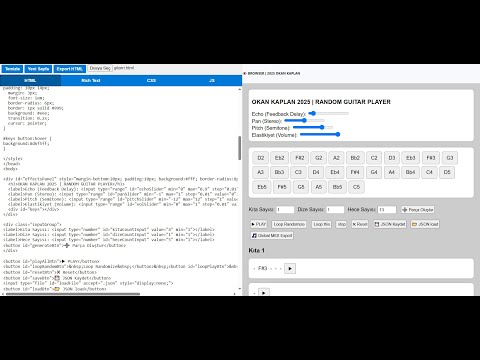Click the Reset button

pos(360,224)
